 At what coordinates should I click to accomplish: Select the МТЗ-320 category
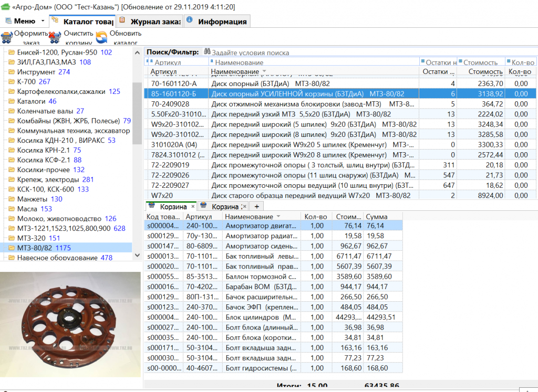[x=38, y=238]
